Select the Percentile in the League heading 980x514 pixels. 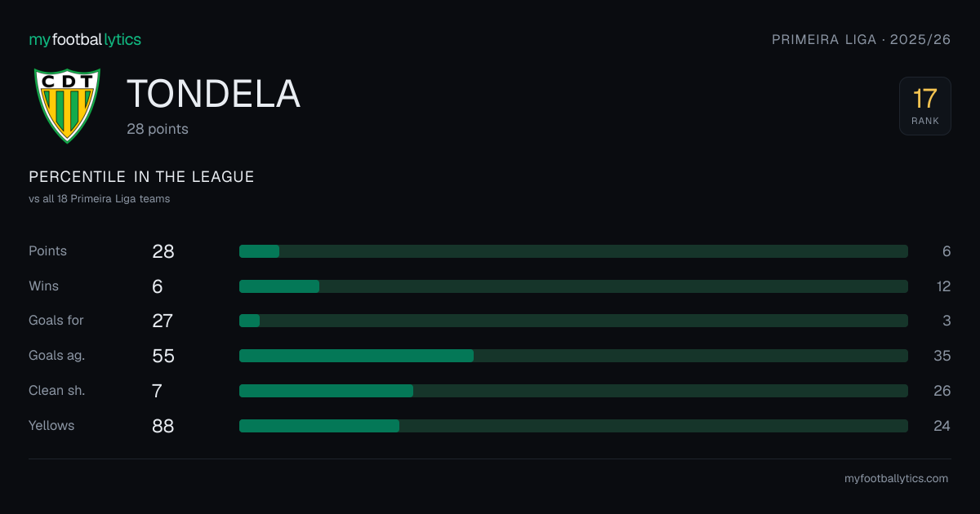141,177
